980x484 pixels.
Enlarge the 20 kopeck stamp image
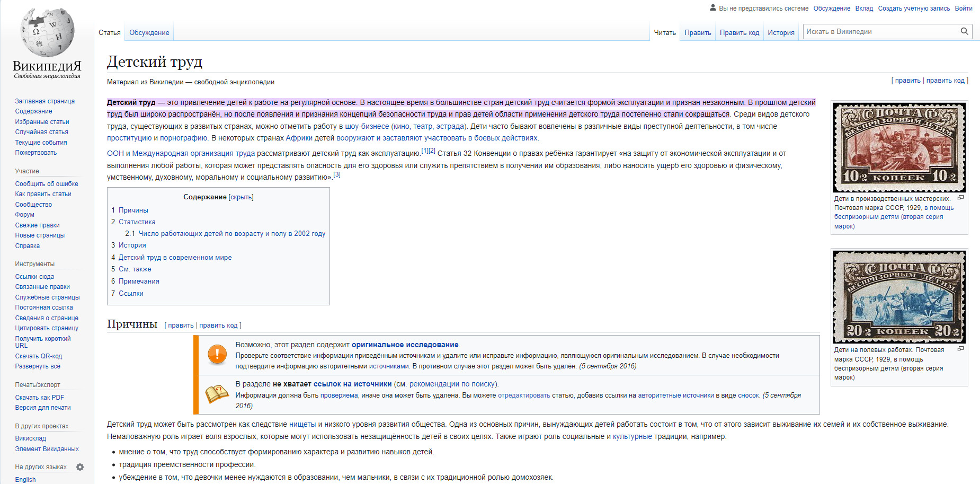point(960,349)
